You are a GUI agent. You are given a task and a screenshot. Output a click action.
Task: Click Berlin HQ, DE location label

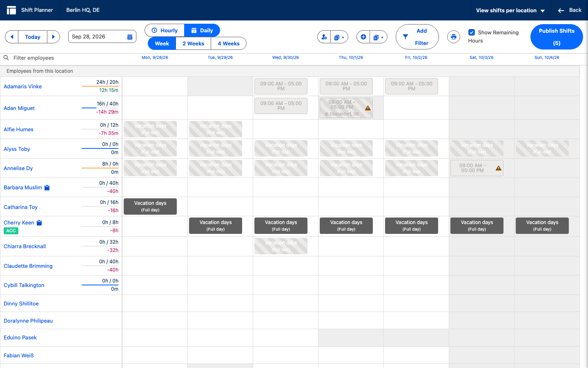pos(83,10)
